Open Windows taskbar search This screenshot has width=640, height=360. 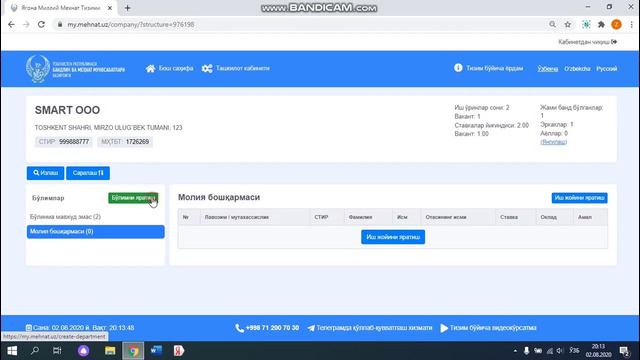pyautogui.click(x=35, y=351)
